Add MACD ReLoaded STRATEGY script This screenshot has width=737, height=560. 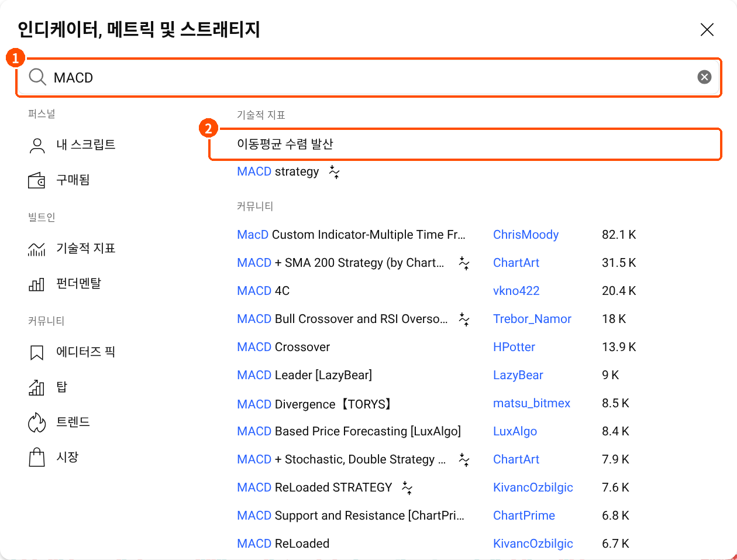[315, 487]
